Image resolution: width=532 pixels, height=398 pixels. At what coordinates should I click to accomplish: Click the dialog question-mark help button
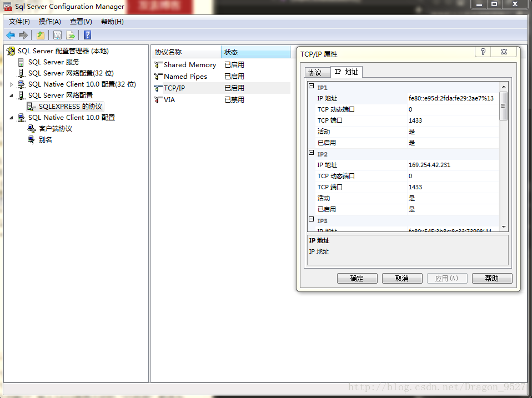(x=483, y=52)
